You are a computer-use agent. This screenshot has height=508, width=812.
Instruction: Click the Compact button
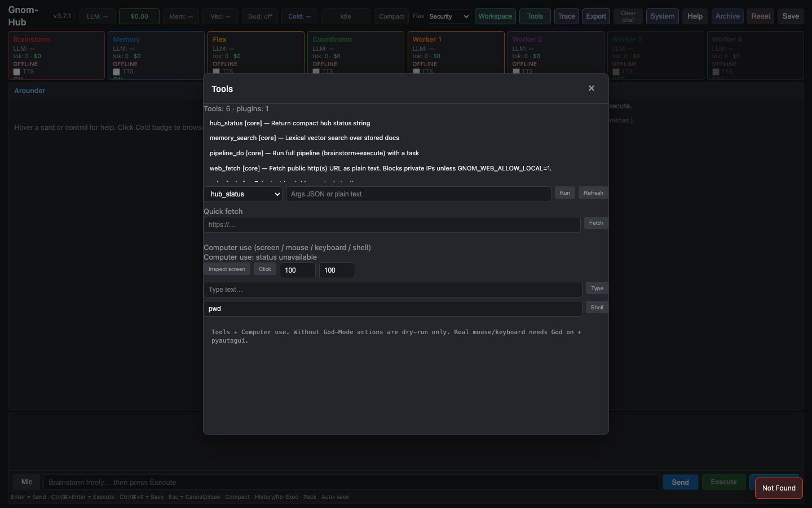tap(391, 16)
